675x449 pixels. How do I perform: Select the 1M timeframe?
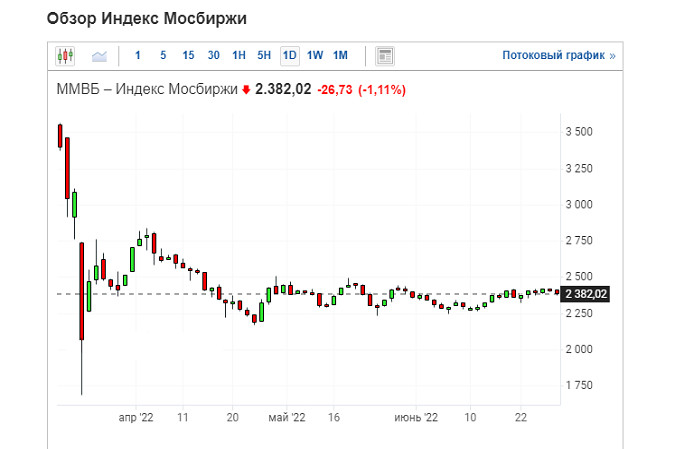pos(341,55)
